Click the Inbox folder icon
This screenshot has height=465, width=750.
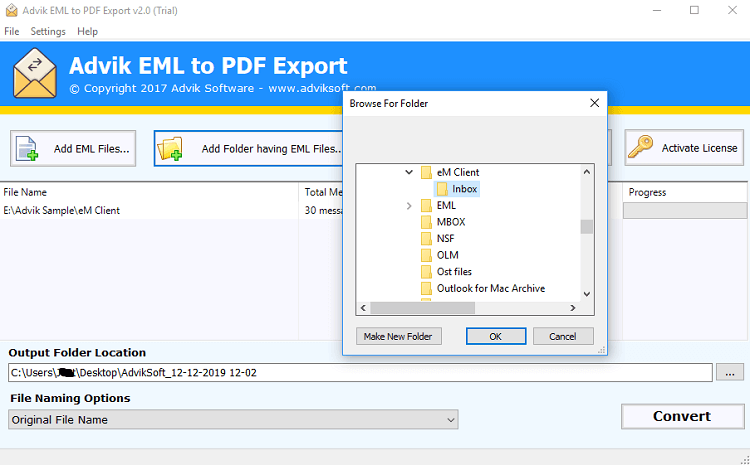coord(442,189)
